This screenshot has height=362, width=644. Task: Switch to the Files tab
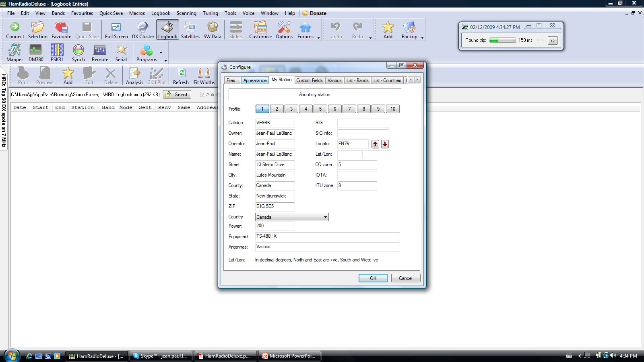pyautogui.click(x=231, y=80)
